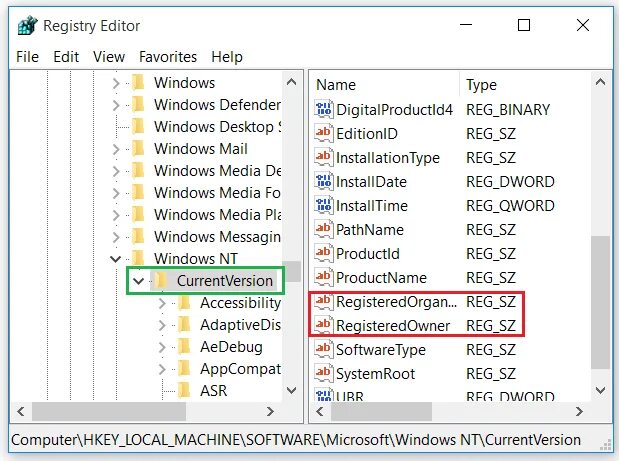This screenshot has height=461, width=619.
Task: Click the Windows Mail folder icon
Action: click(138, 149)
